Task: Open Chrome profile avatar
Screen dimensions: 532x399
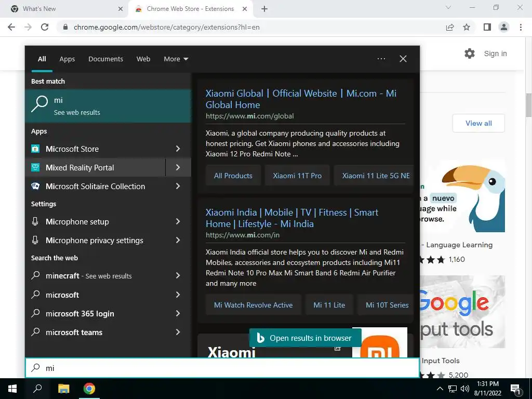Action: tap(504, 27)
